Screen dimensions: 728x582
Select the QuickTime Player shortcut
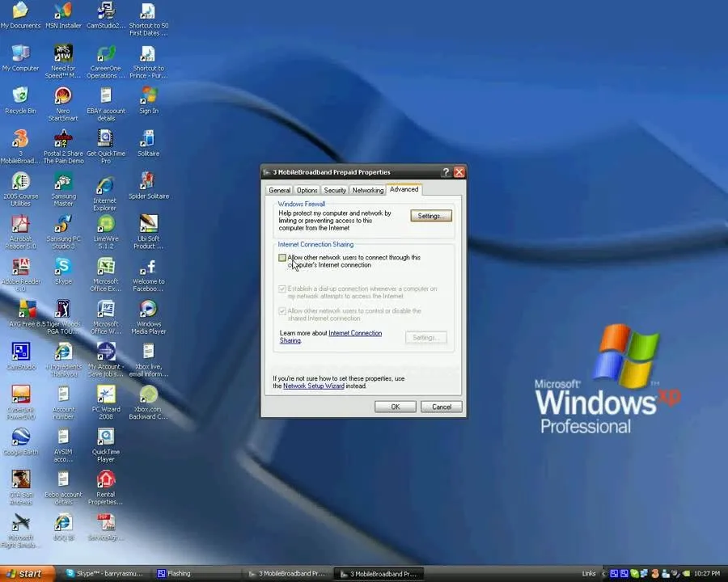[106, 445]
